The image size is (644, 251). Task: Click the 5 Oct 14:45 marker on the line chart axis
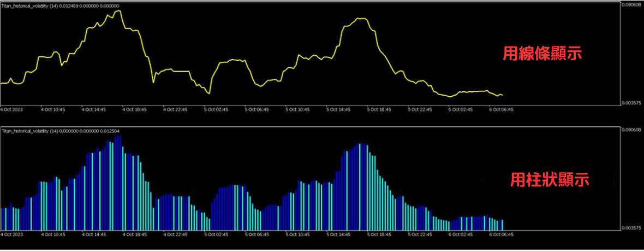[339, 109]
